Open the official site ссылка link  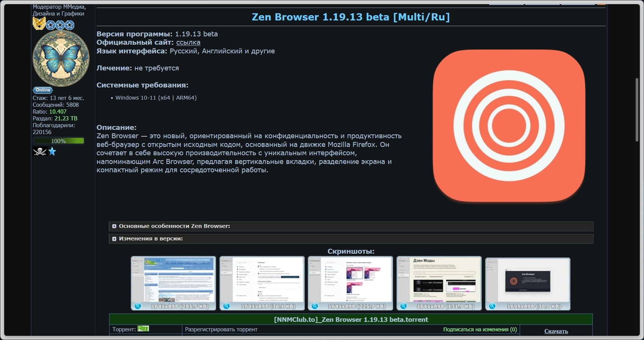[x=188, y=42]
